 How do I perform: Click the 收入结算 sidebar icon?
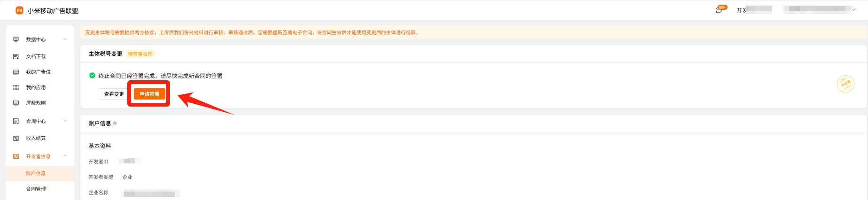click(16, 138)
